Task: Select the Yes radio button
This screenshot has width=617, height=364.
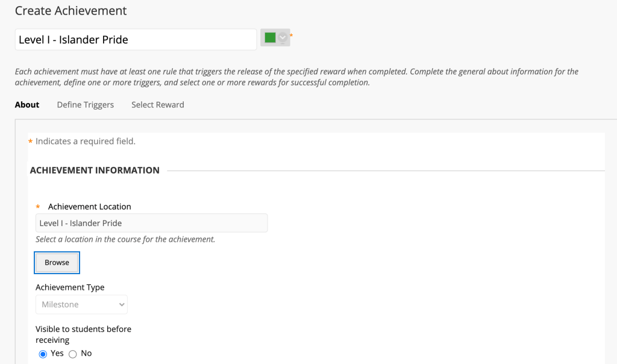Action: click(x=43, y=354)
